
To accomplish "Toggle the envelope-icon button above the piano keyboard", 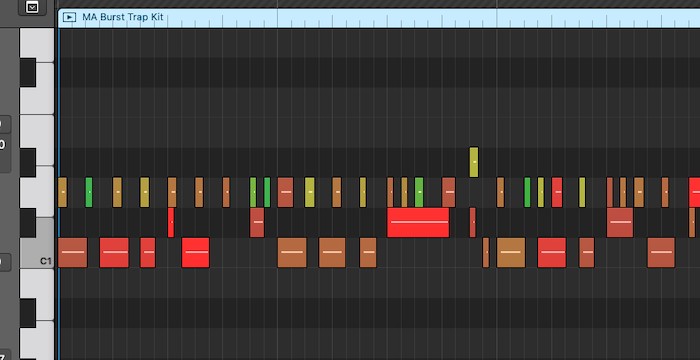I will click(x=32, y=7).
